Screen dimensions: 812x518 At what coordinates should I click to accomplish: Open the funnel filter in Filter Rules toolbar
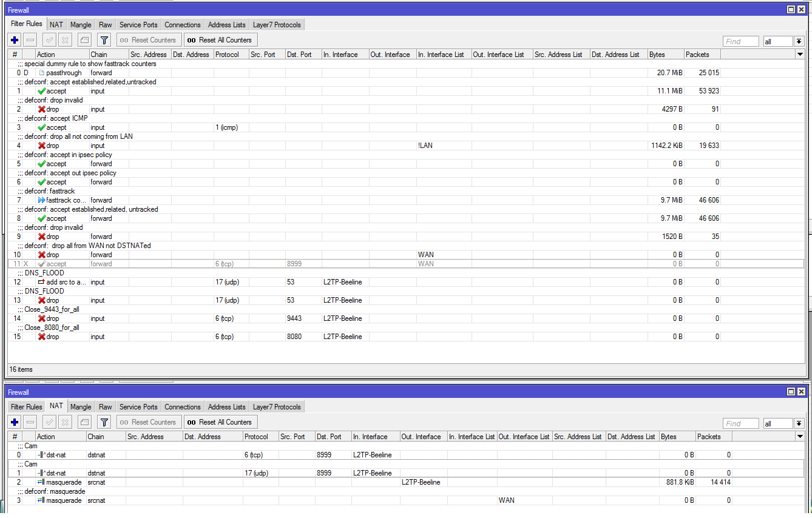(104, 40)
